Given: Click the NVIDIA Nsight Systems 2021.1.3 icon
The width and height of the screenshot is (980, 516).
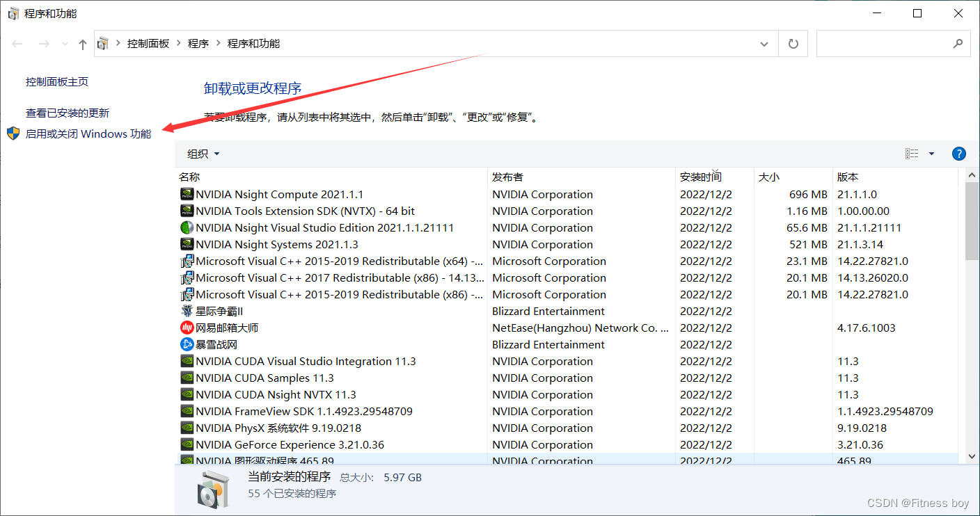Looking at the screenshot, I should click(x=187, y=245).
